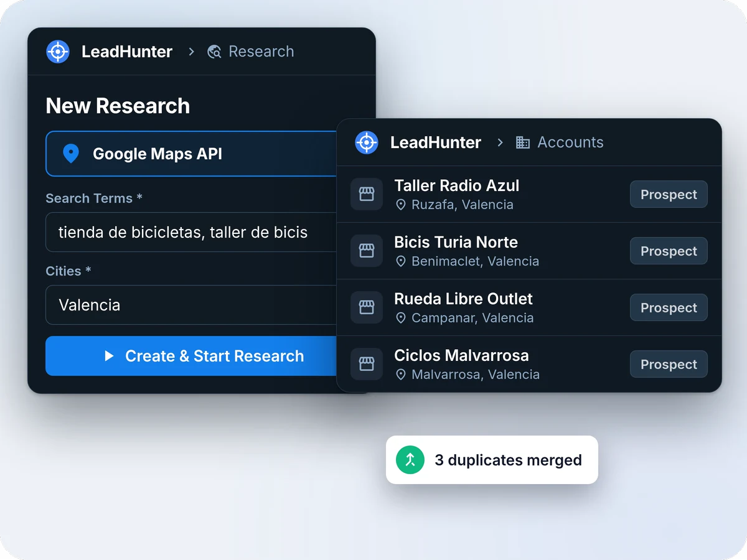Click the location pin next to Ruzafa, Valencia
The width and height of the screenshot is (747, 560).
pyautogui.click(x=401, y=205)
